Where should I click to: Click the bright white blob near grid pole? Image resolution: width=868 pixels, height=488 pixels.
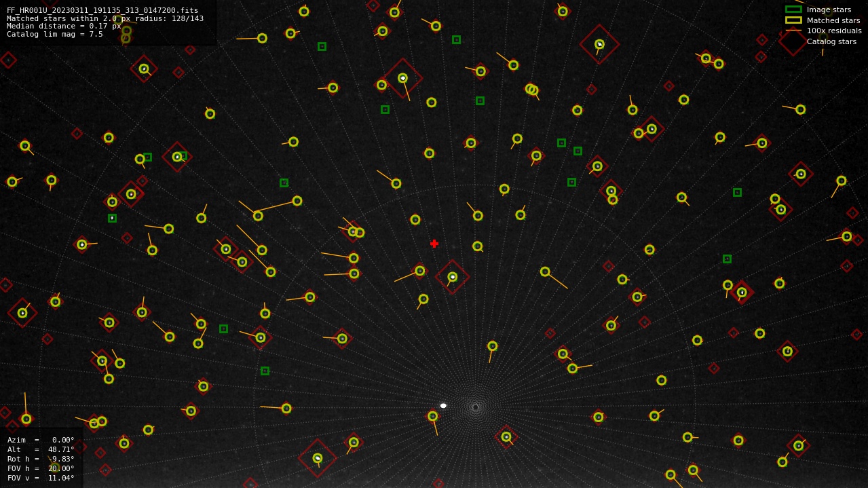pos(443,406)
